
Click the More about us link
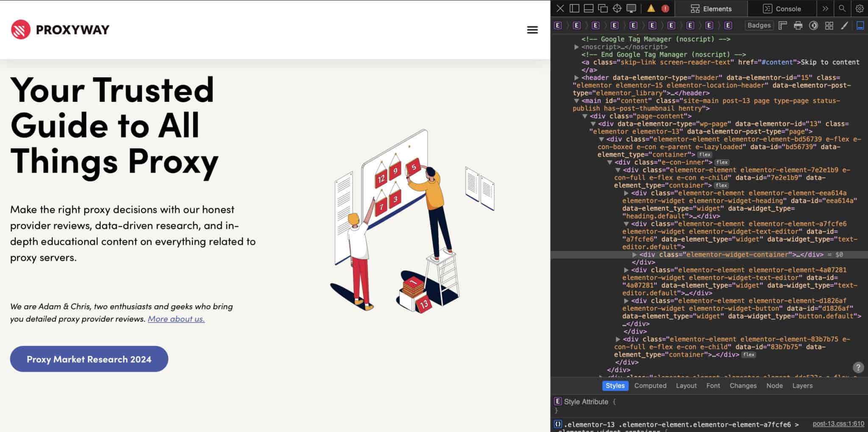[x=175, y=319]
